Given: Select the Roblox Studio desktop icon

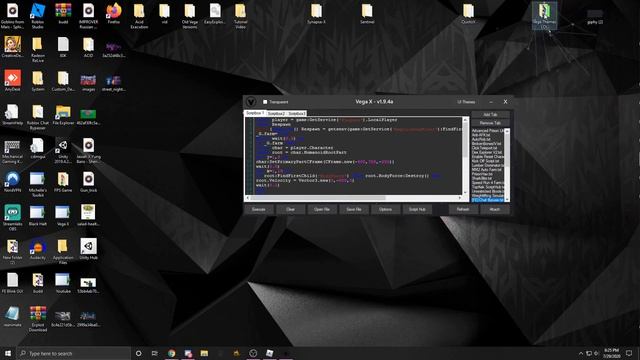Looking at the screenshot, I should click(x=38, y=16).
